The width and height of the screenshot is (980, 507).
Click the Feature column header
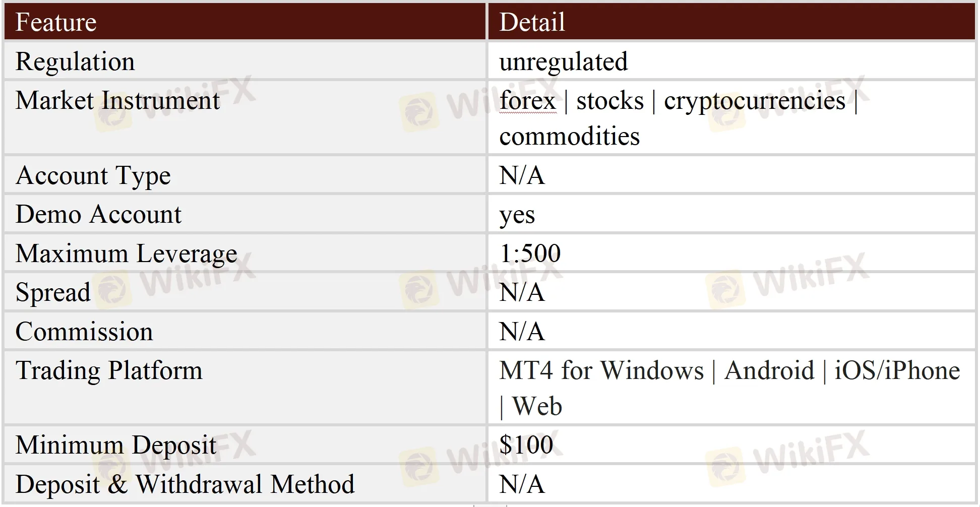pyautogui.click(x=56, y=23)
